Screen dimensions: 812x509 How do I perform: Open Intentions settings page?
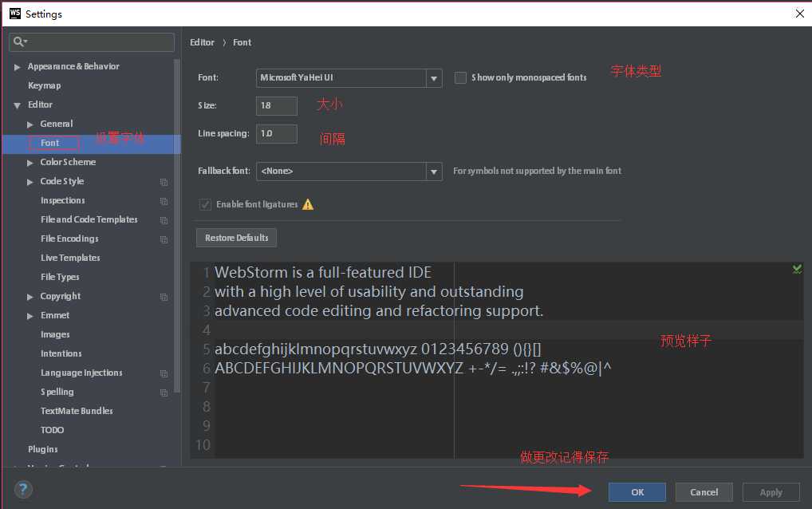click(x=61, y=353)
